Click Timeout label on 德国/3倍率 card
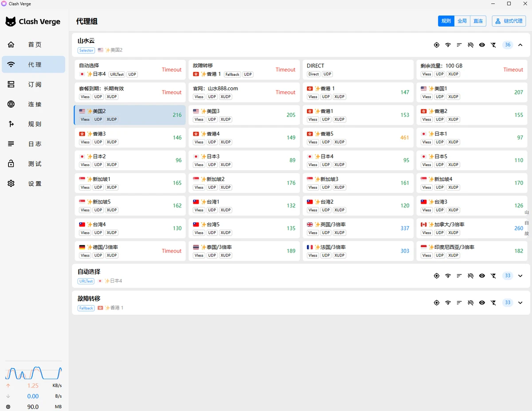This screenshot has height=411, width=532. 172,251
